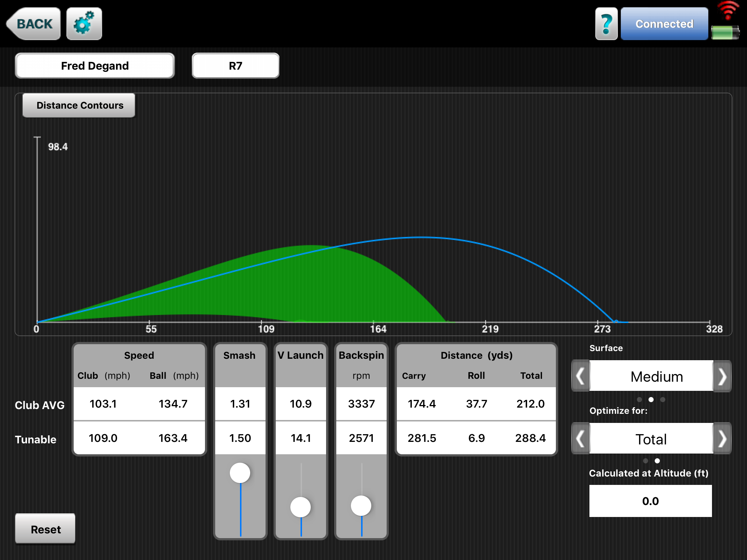Viewport: 747px width, 560px height.
Task: Tap the 98.4 height axis label
Action: (x=58, y=147)
